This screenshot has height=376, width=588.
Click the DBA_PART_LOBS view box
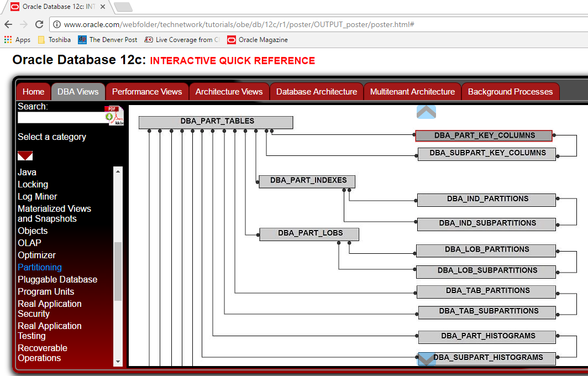pyautogui.click(x=309, y=234)
